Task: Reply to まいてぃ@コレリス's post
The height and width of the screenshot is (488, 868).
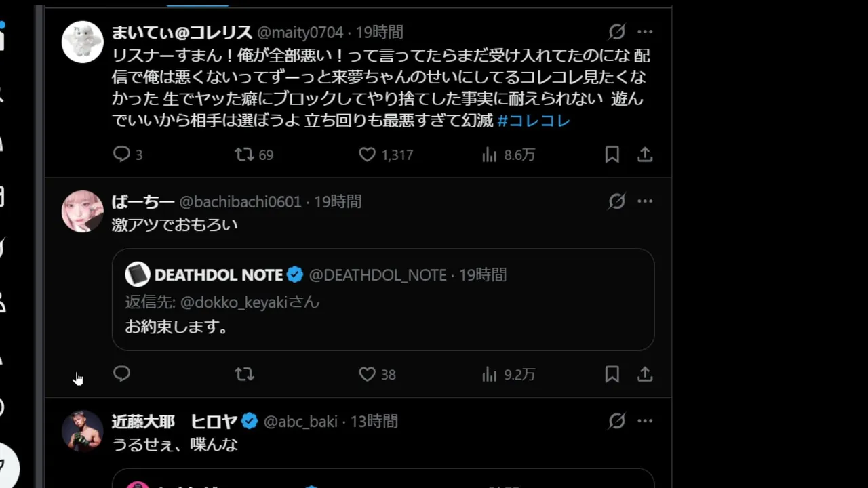Action: pos(122,155)
